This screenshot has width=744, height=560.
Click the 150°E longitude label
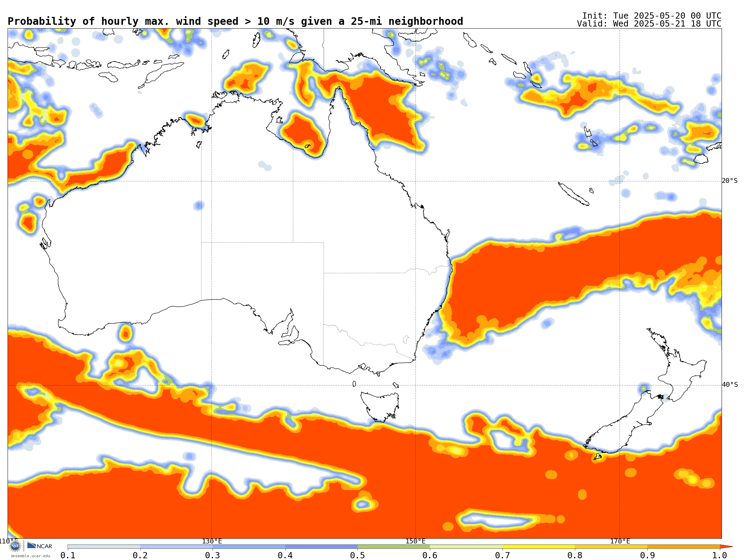tap(415, 541)
